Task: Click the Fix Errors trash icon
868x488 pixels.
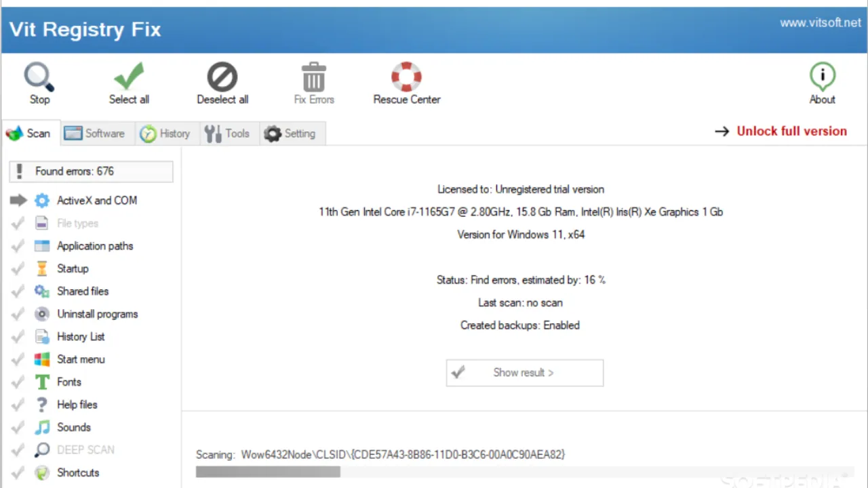Action: 313,77
